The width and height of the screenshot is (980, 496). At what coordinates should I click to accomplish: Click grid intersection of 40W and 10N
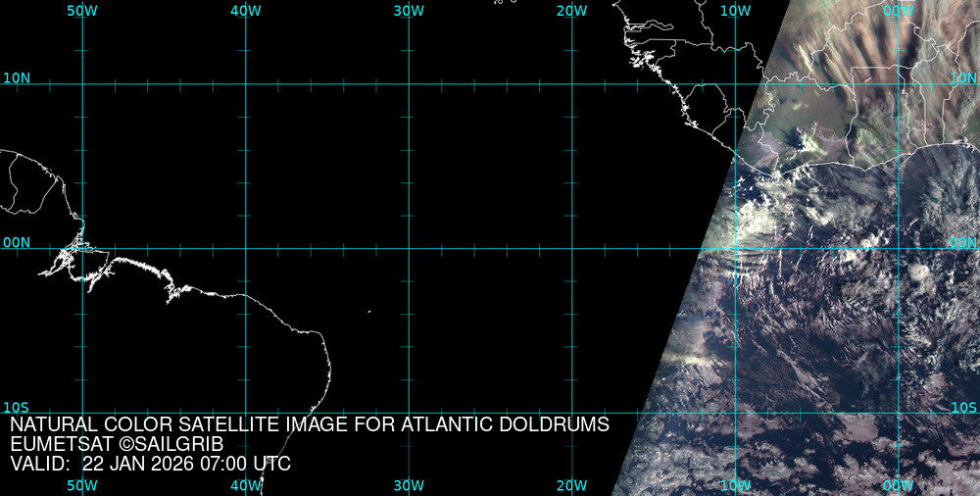pos(245,83)
